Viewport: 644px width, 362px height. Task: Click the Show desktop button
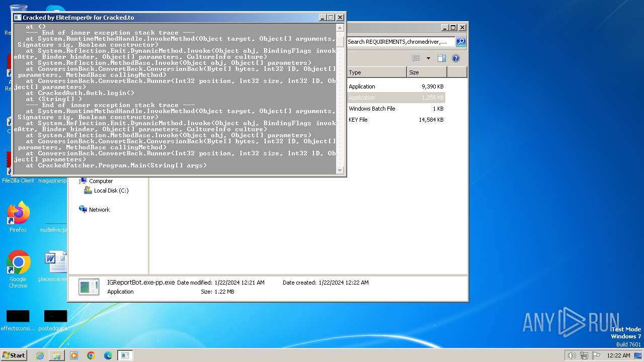click(638, 355)
